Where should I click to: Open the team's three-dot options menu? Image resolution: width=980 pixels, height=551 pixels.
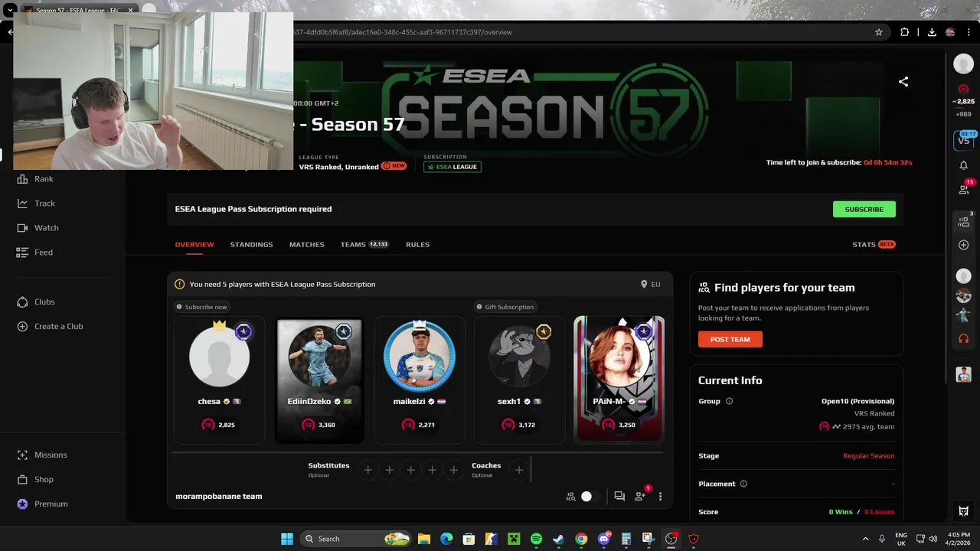(x=660, y=496)
